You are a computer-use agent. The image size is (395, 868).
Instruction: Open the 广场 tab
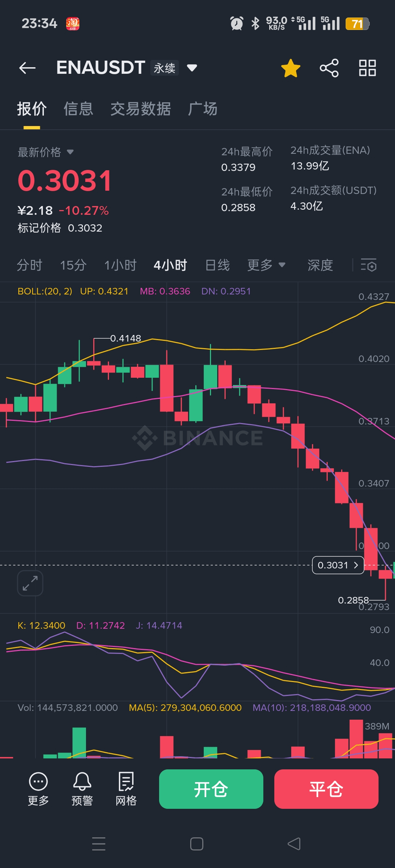(203, 109)
